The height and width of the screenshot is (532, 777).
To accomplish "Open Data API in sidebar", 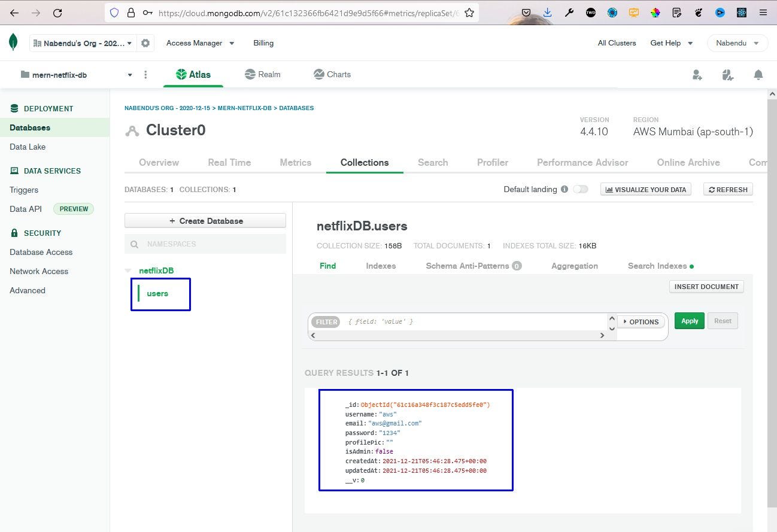I will [26, 209].
